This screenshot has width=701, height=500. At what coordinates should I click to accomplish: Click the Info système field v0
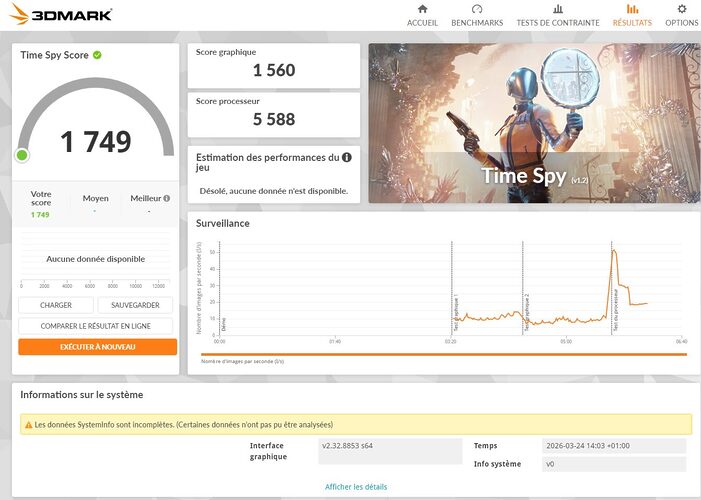click(x=614, y=464)
